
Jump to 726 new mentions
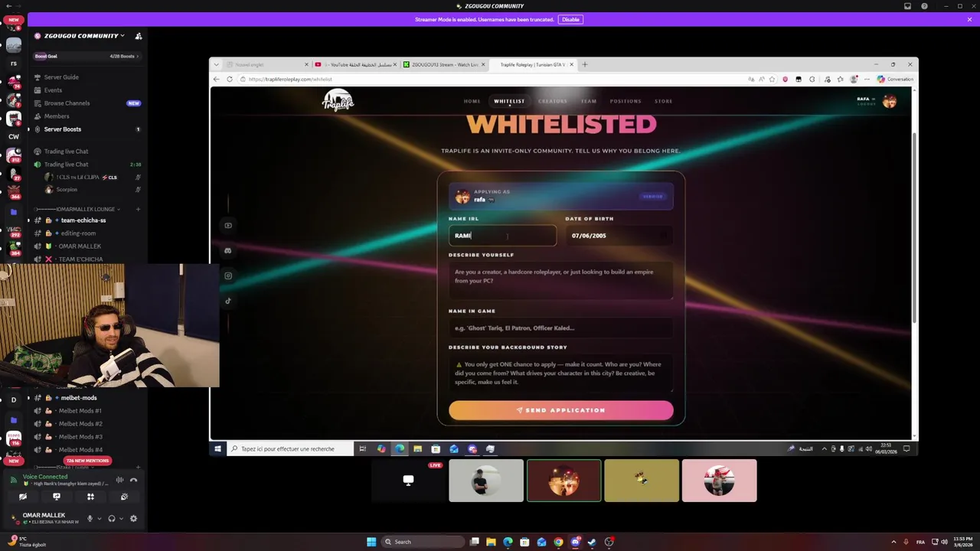88,461
